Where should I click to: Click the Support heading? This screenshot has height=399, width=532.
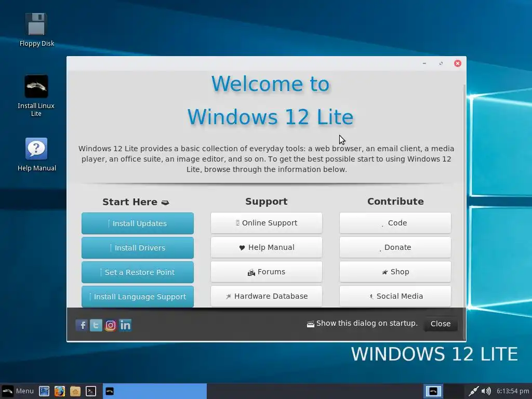tap(267, 202)
